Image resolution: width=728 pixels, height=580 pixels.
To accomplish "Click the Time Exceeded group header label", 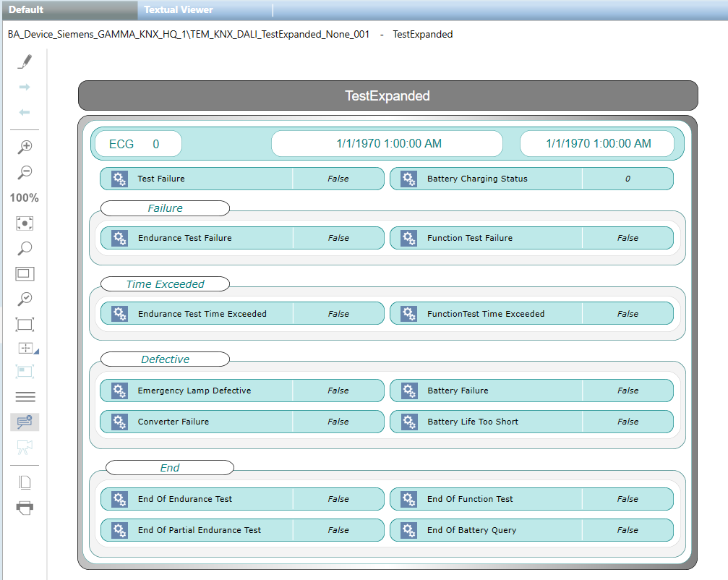I will (x=165, y=284).
